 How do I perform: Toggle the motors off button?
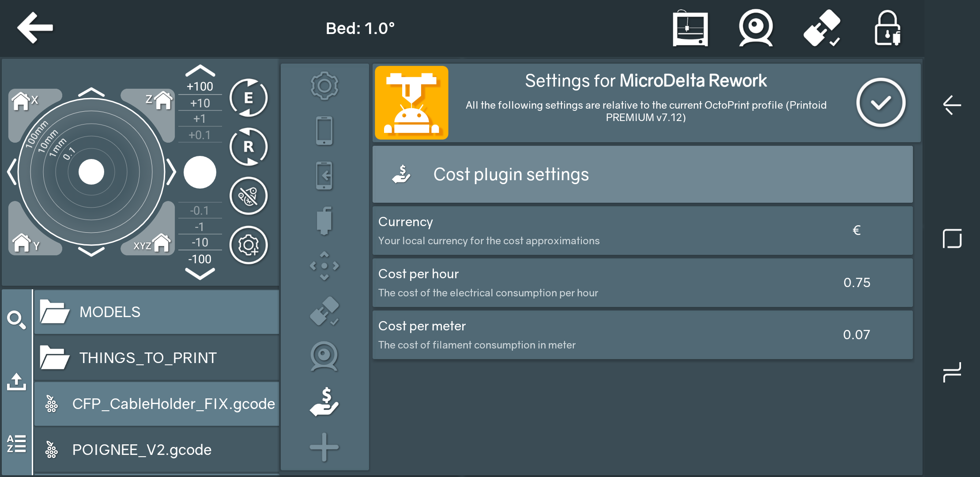point(249,196)
